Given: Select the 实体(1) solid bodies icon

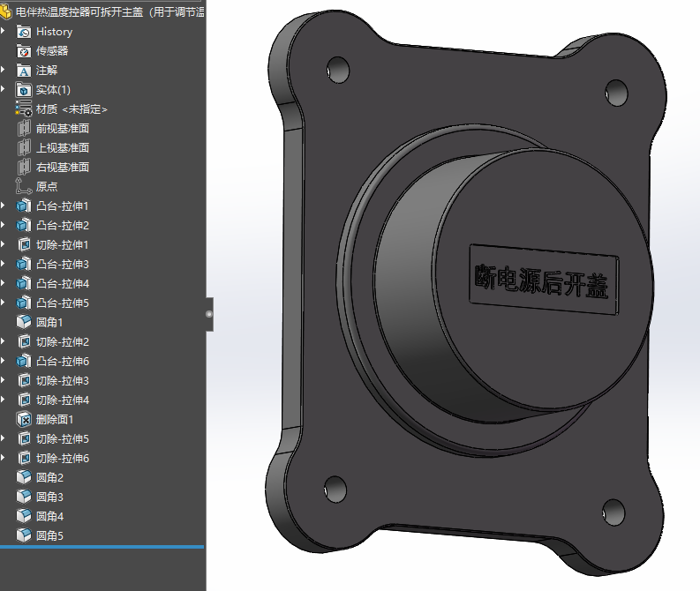Looking at the screenshot, I should tap(24, 90).
